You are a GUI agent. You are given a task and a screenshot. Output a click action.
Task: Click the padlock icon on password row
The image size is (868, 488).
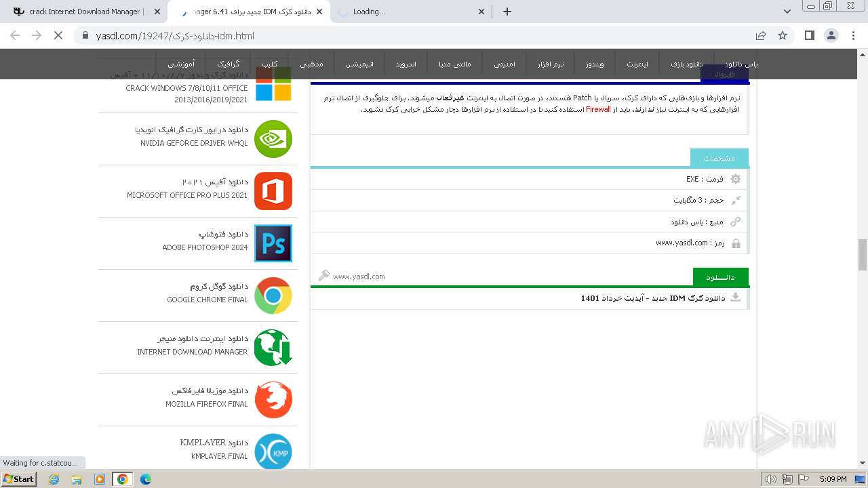pos(736,243)
